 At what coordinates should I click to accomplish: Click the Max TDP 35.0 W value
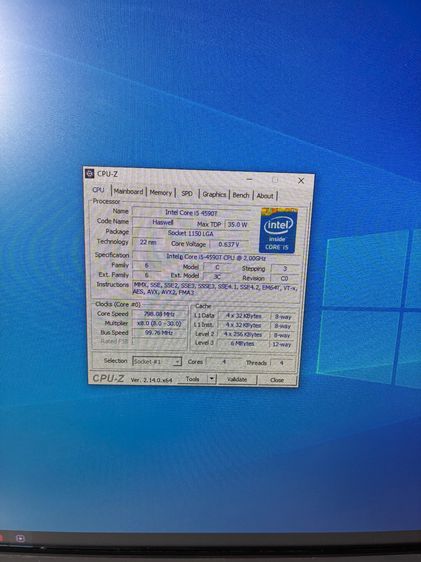tap(238, 225)
